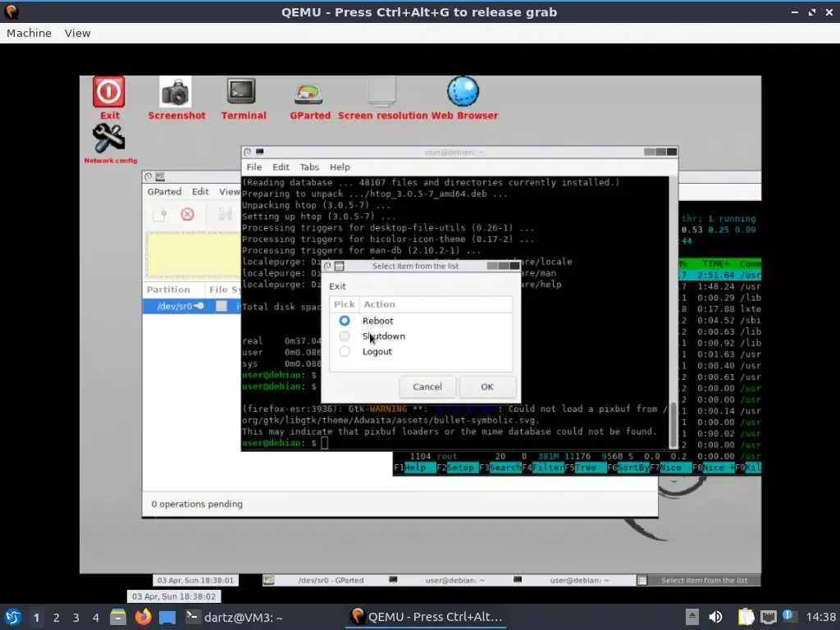Switch to host workspace 3

click(76, 618)
